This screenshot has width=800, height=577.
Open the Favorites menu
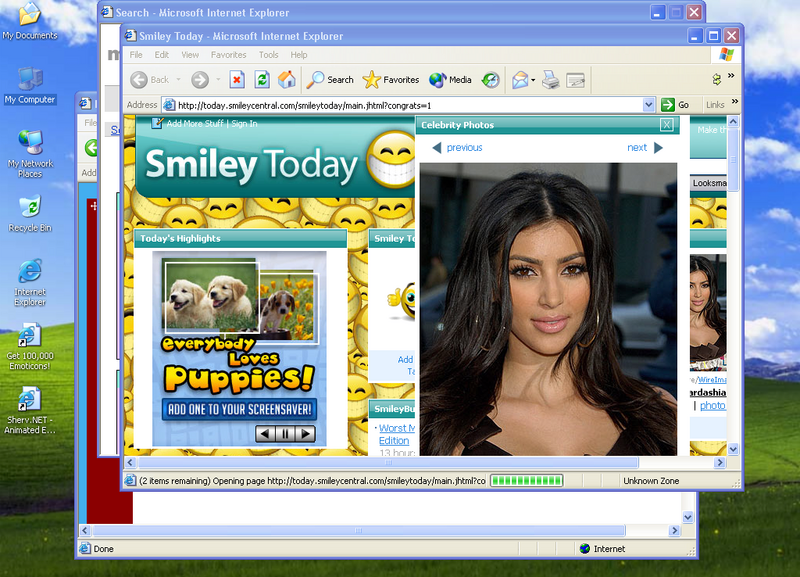[229, 55]
